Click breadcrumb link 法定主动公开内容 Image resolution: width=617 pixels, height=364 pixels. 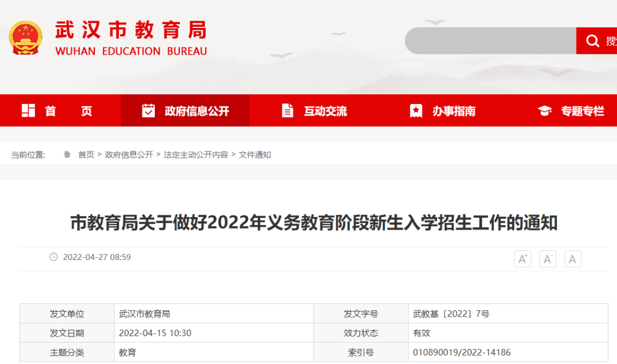(x=196, y=155)
